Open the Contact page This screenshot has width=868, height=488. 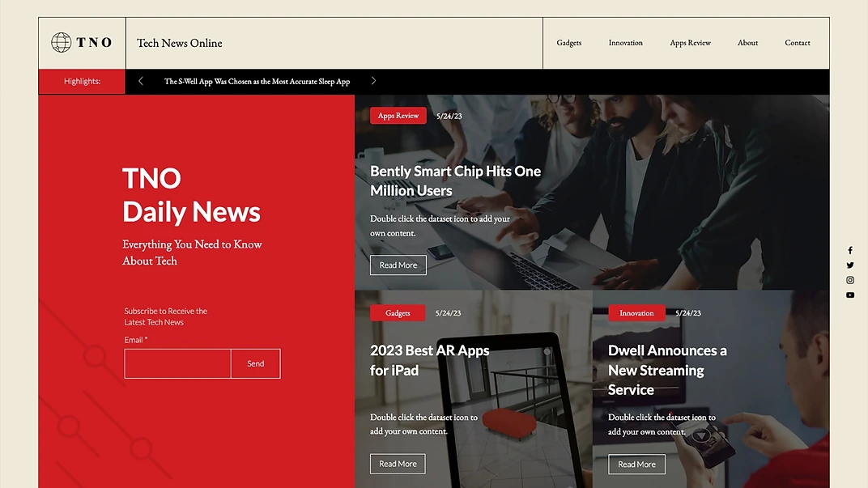[x=798, y=42]
